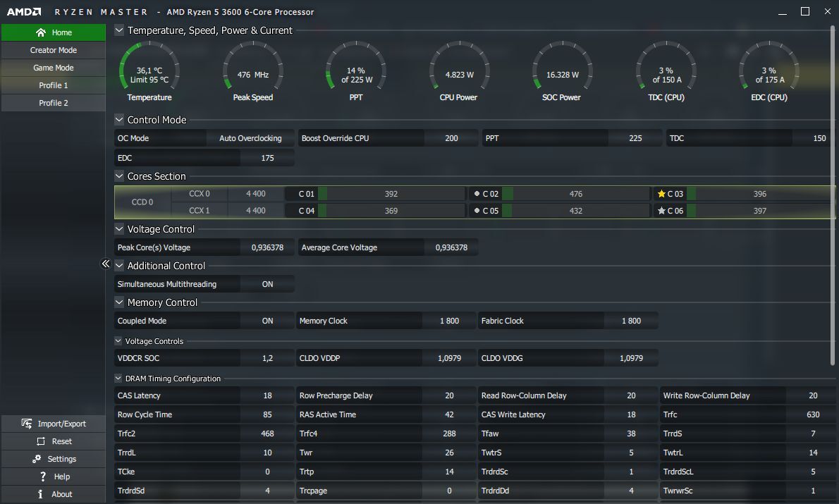Click Fabric Clock value 1 800
Screen dimensions: 839x504
[x=632, y=321]
